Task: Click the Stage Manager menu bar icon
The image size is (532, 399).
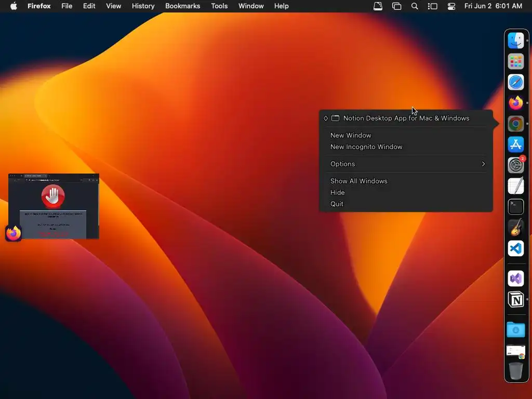Action: (433, 6)
